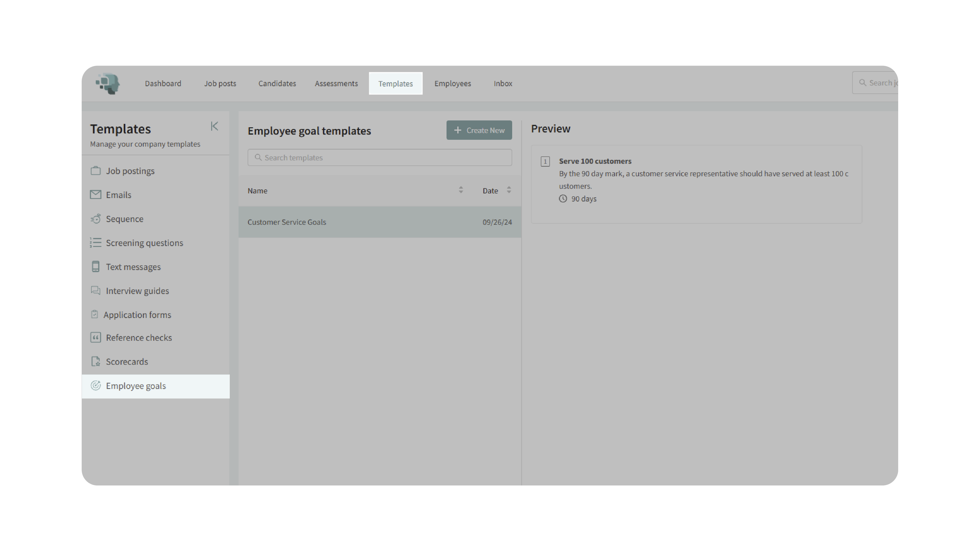This screenshot has height=551, width=980.
Task: Open the Employees tab
Action: point(452,84)
